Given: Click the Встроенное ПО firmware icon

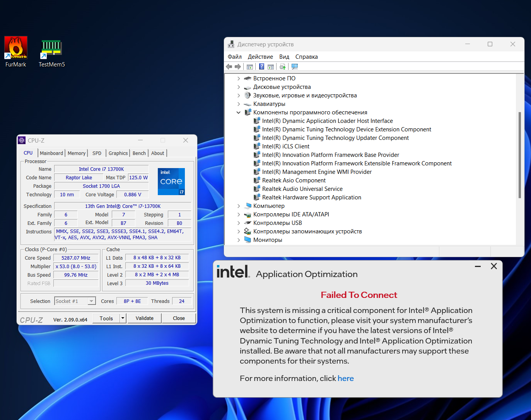Looking at the screenshot, I should (x=248, y=78).
